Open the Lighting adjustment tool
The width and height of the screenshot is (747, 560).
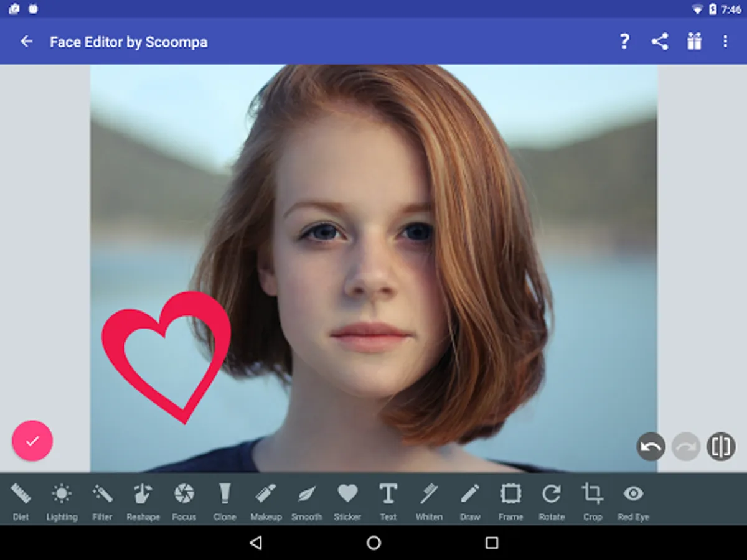(x=62, y=501)
